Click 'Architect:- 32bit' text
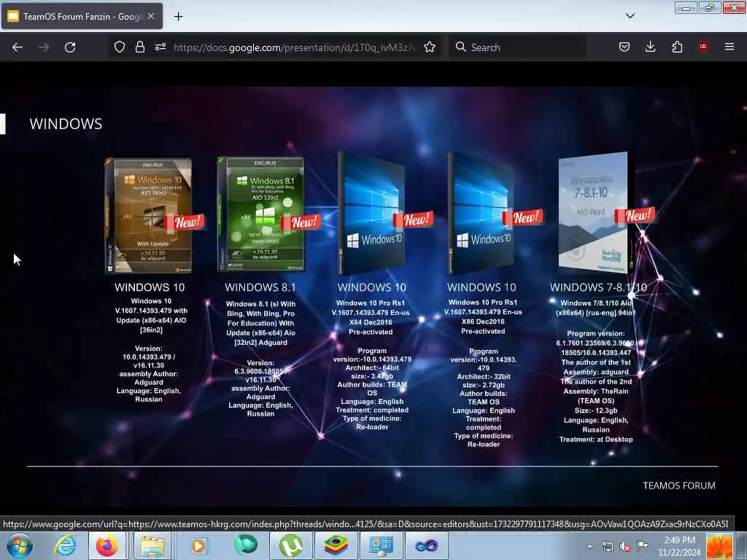This screenshot has width=747, height=560. 484,376
